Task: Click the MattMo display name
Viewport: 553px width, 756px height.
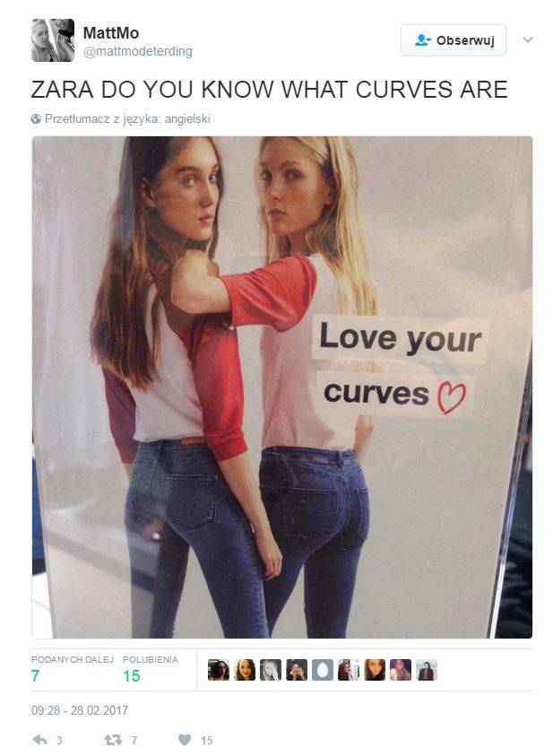Action: (x=111, y=33)
